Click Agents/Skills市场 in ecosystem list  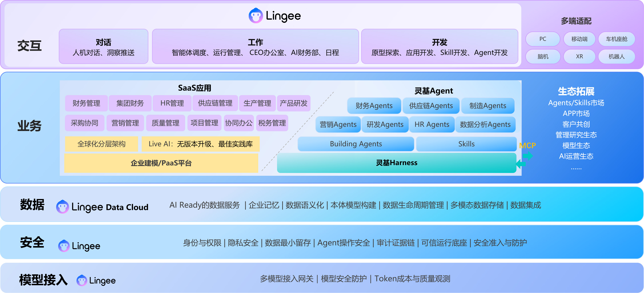(576, 103)
